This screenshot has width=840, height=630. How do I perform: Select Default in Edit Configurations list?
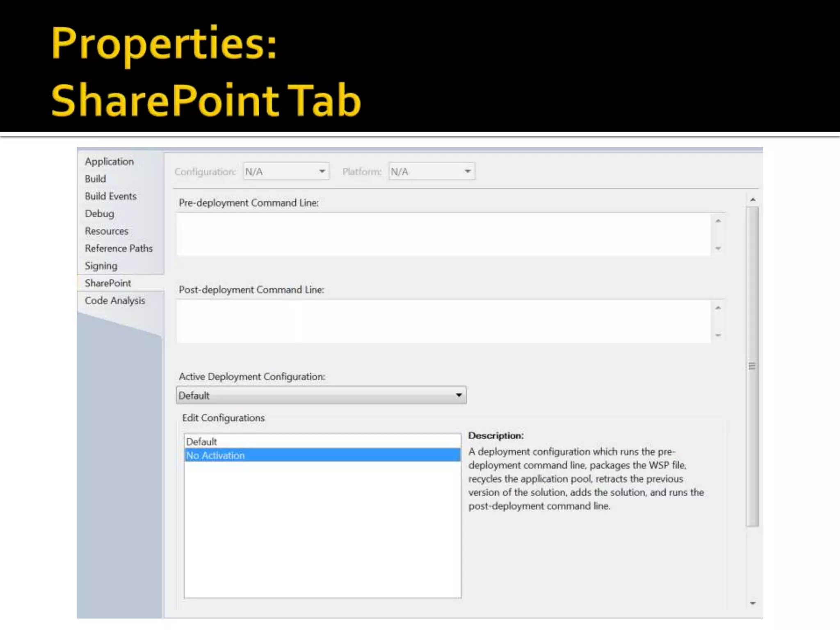322,442
